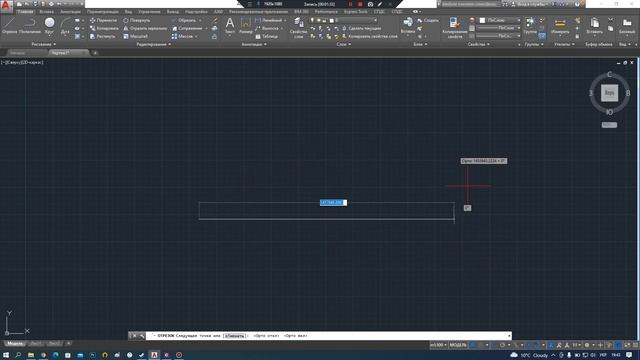Open the annotation scale dropdown in status bar

click(438, 345)
